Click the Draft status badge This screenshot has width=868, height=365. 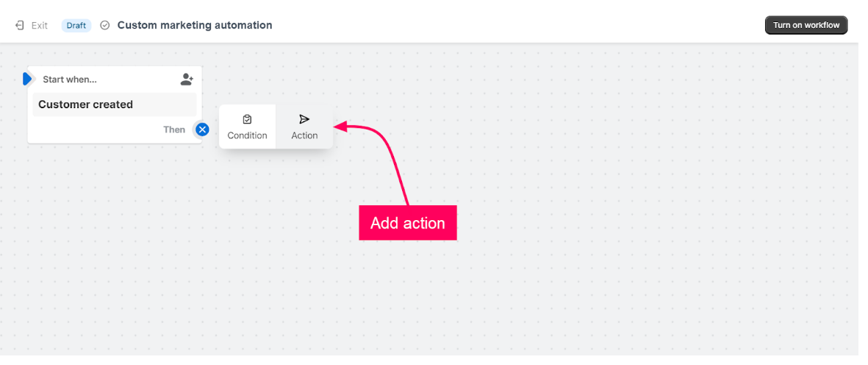tap(76, 25)
